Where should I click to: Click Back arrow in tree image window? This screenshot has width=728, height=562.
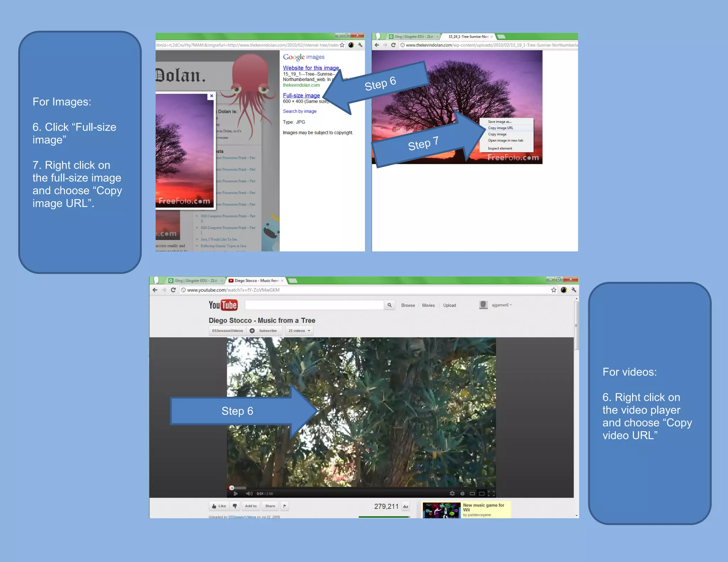(x=377, y=45)
